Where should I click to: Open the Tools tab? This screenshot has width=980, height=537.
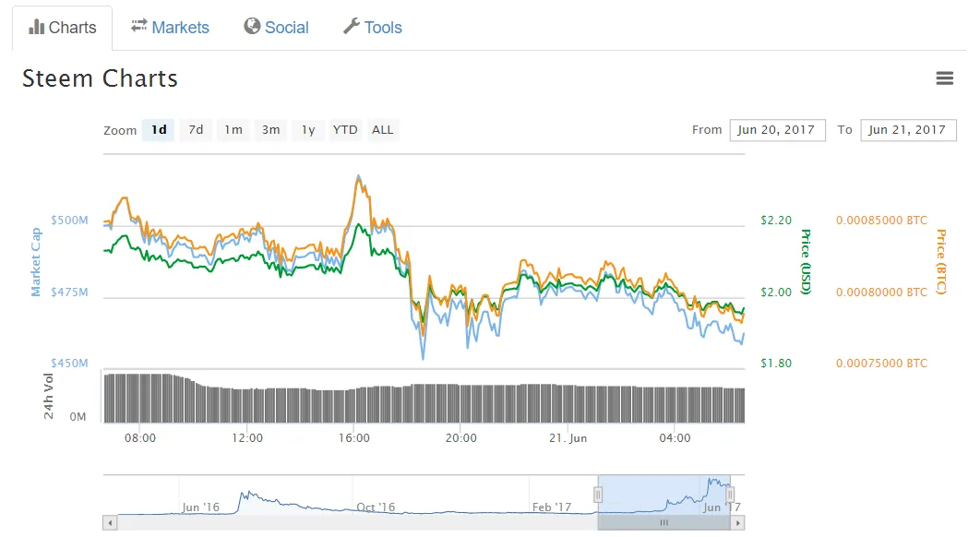373,28
